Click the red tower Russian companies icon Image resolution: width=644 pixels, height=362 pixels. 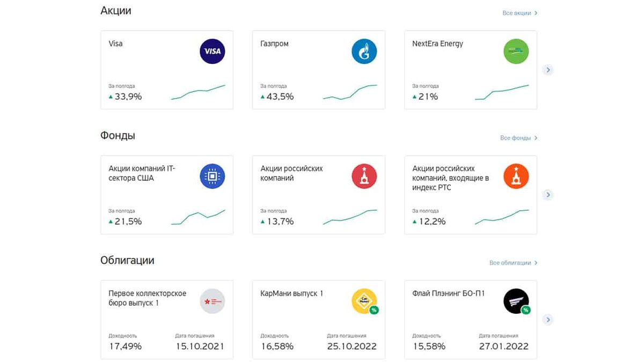pos(364,176)
